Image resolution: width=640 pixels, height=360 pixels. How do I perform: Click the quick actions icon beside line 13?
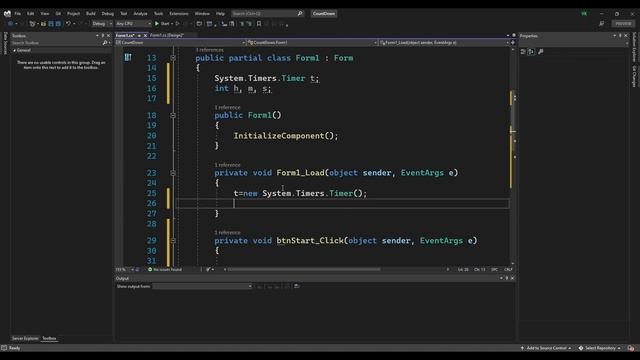(128, 58)
